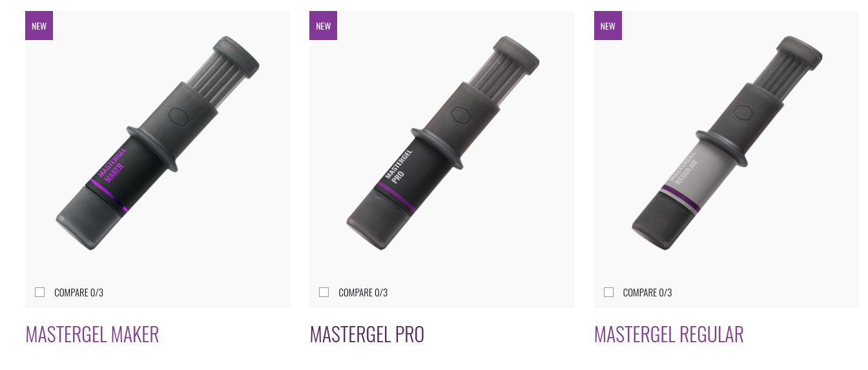Tick the compare checkbox for MasterGel Maker
868x370 pixels.
40,293
